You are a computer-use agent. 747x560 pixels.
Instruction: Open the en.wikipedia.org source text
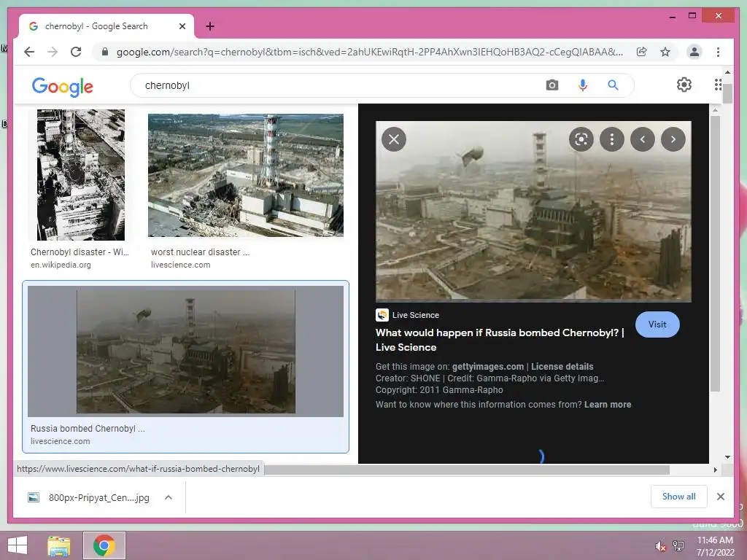click(x=61, y=265)
